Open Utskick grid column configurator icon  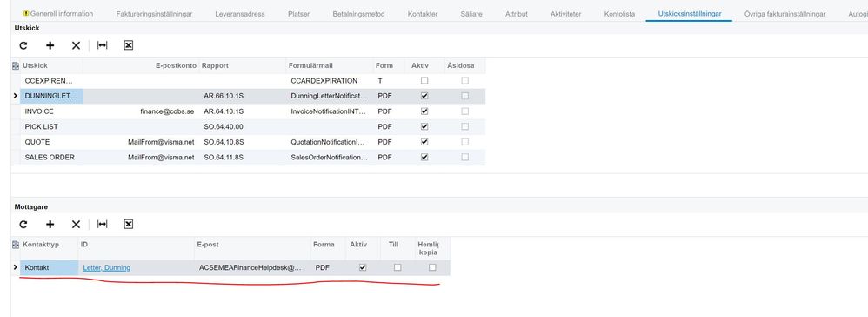point(16,65)
